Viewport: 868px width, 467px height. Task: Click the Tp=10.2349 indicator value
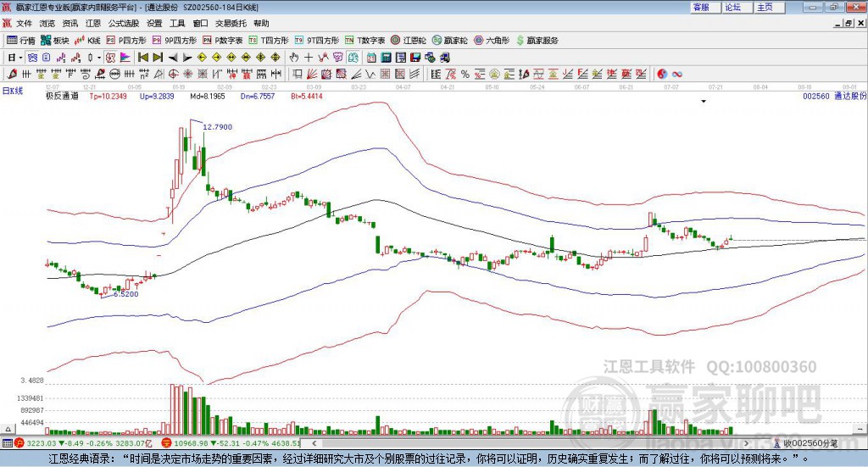(x=108, y=96)
